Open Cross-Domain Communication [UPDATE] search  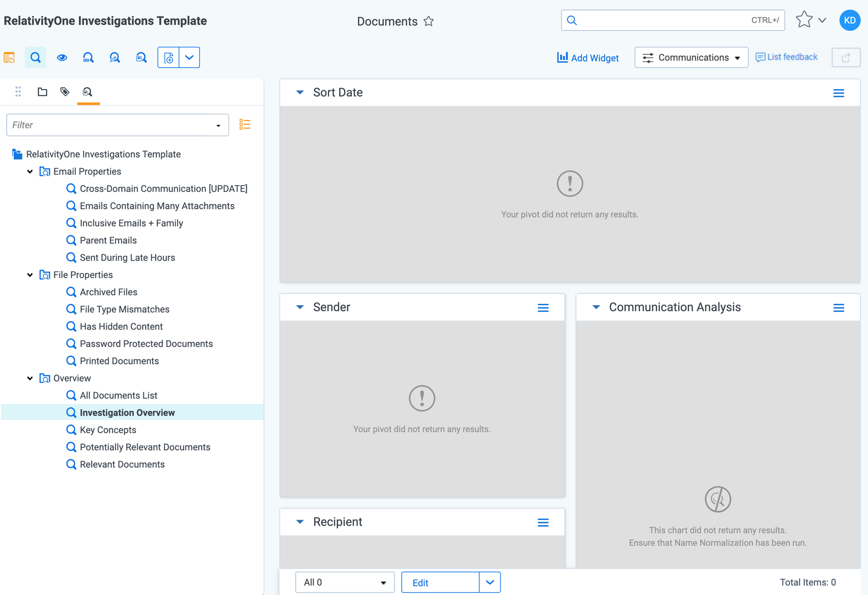[x=164, y=188]
